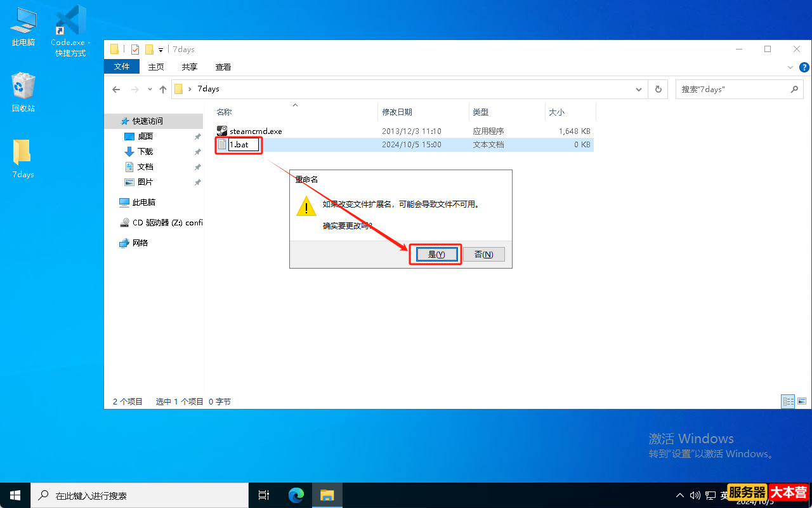Open quick access toolbar customize dropdown

(x=161, y=50)
